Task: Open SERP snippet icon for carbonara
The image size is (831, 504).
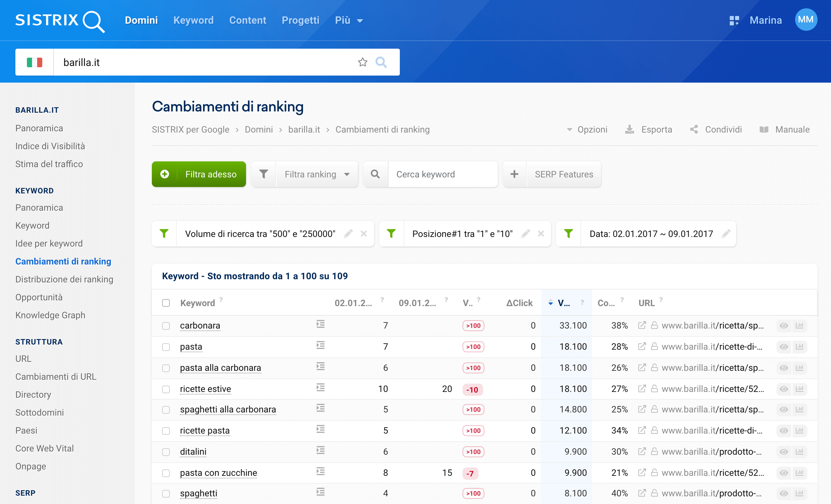Action: pos(320,324)
